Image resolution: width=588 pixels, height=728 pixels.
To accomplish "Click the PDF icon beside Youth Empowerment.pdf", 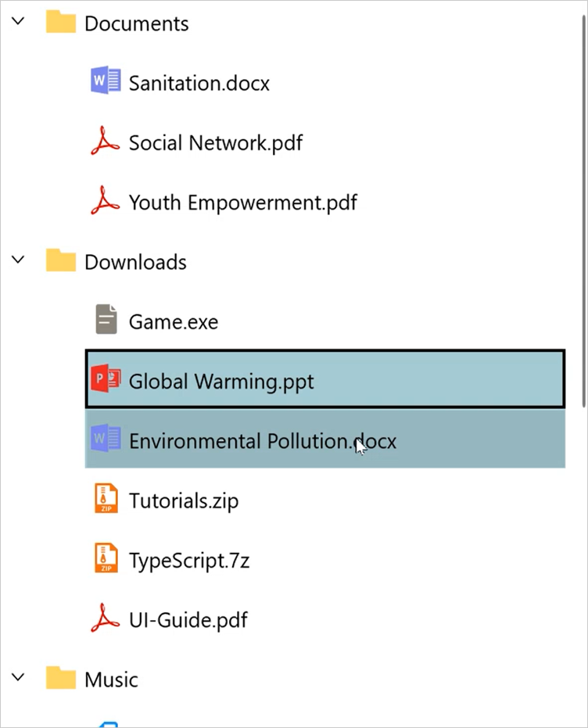I will tap(105, 201).
